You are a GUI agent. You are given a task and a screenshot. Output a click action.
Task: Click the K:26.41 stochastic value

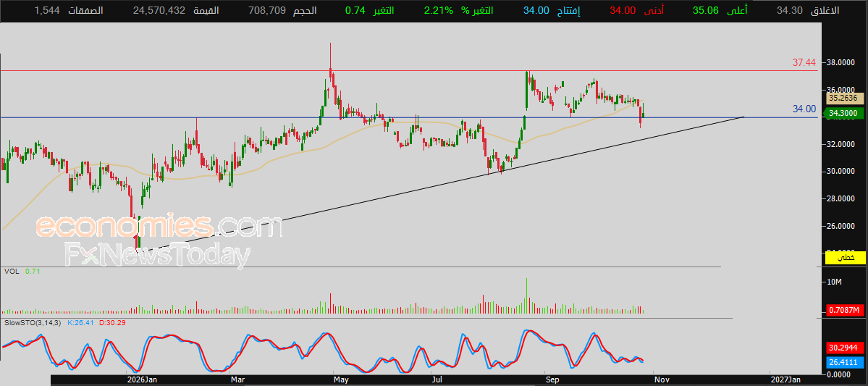pyautogui.click(x=81, y=322)
